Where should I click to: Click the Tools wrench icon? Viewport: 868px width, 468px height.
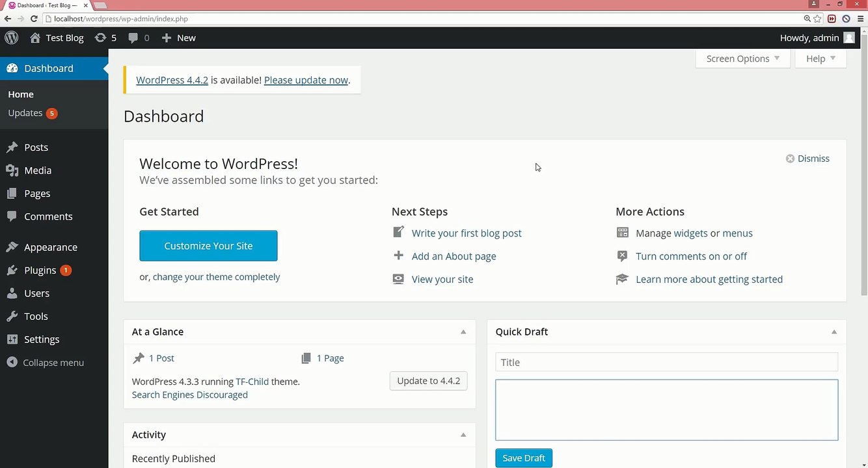tap(12, 317)
